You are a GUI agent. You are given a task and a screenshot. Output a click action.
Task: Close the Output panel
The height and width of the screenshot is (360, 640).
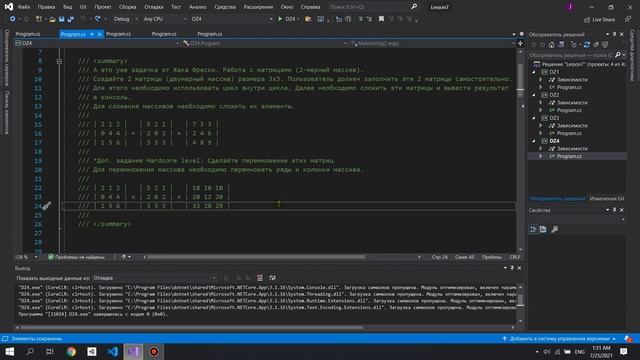[519, 268]
